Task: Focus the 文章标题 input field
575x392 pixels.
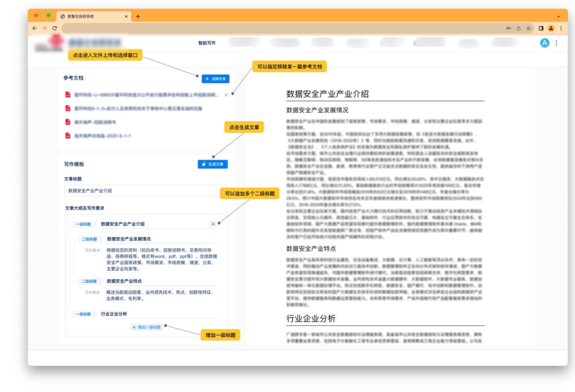Action: point(146,190)
